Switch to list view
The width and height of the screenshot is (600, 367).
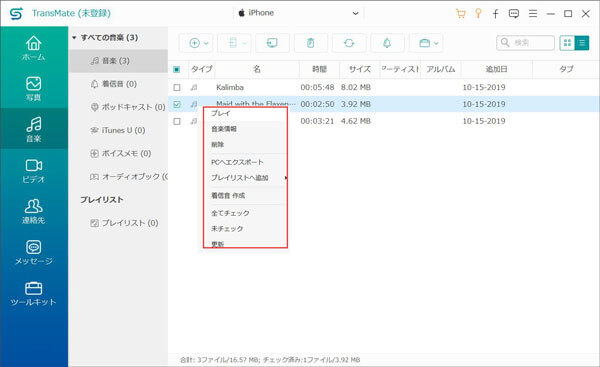tap(582, 43)
